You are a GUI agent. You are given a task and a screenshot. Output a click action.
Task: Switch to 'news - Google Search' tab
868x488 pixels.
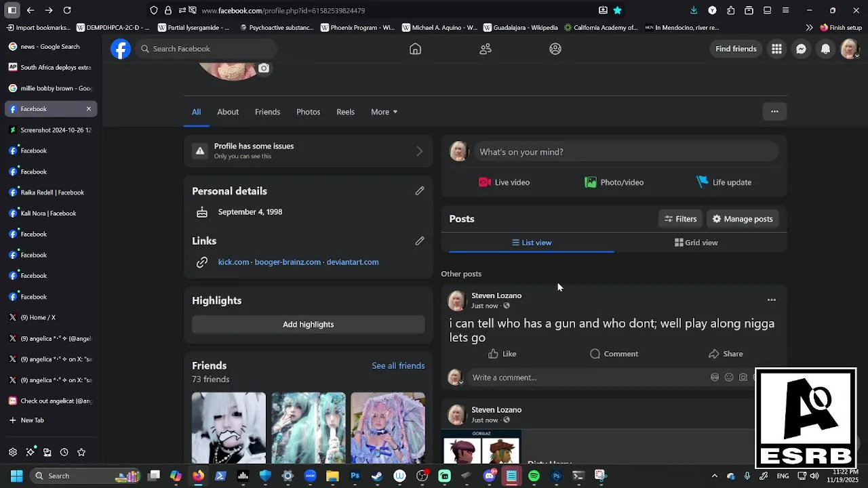tap(51, 47)
